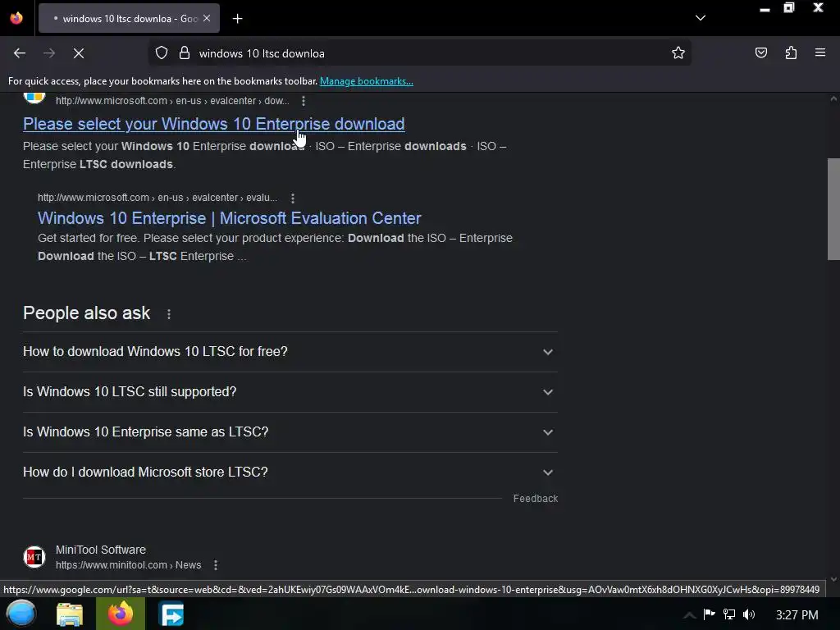Open the 'People also ask' more options icon
This screenshot has width=840, height=630.
[169, 314]
